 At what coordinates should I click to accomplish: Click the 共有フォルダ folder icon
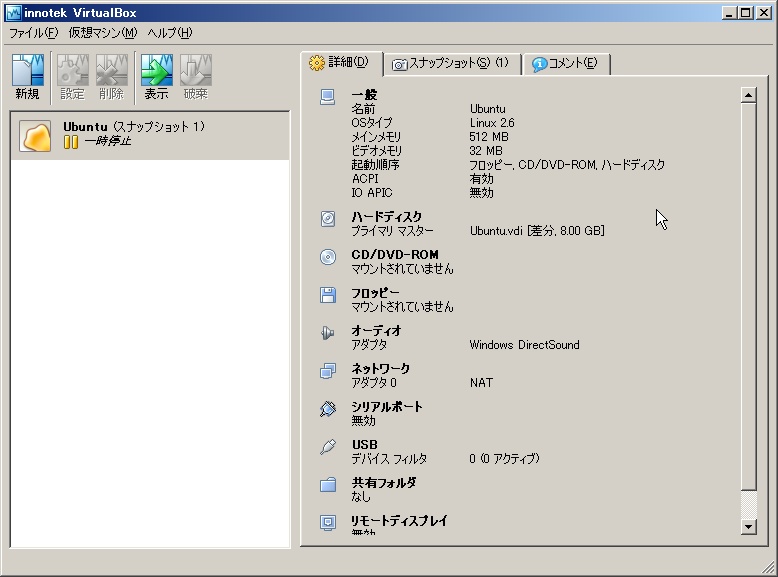[x=327, y=484]
